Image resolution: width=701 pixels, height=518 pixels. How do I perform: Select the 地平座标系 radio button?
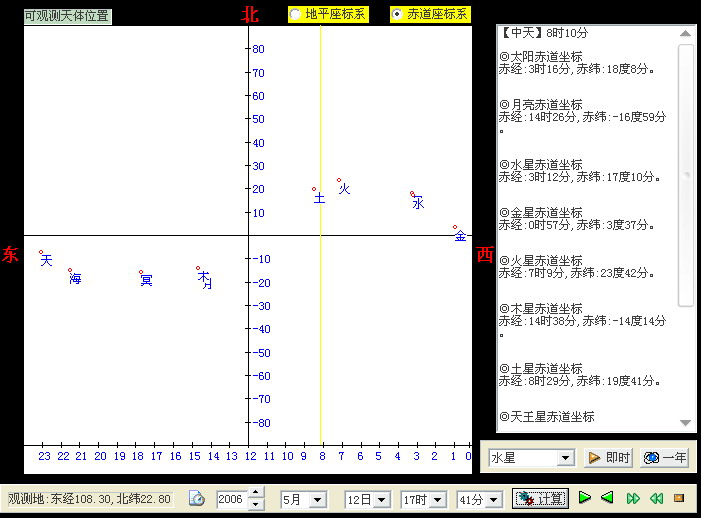click(295, 14)
